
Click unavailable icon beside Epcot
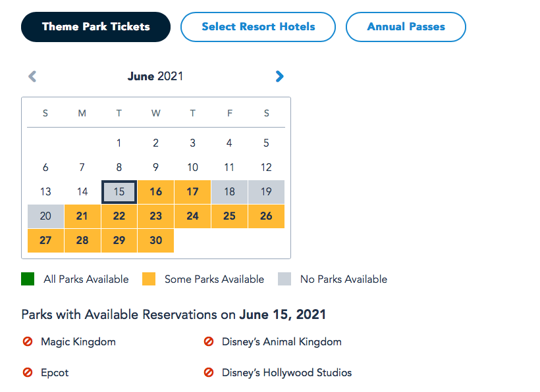point(28,373)
